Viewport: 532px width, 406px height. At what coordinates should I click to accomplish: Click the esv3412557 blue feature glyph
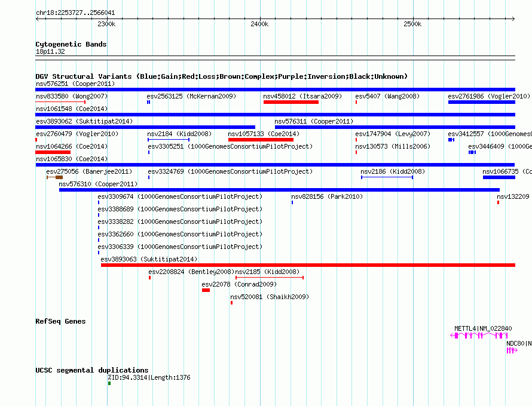click(x=451, y=140)
